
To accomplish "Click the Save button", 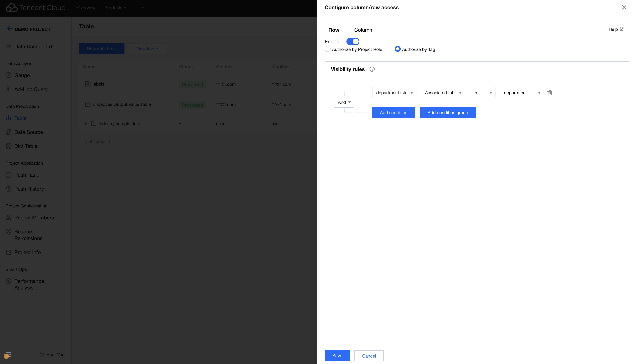I will pos(337,356).
